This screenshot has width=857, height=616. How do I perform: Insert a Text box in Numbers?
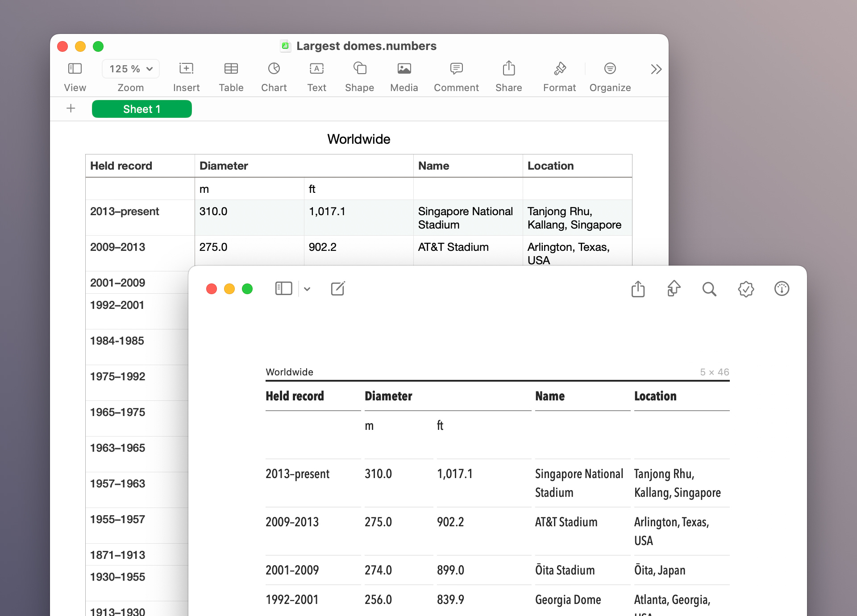316,69
